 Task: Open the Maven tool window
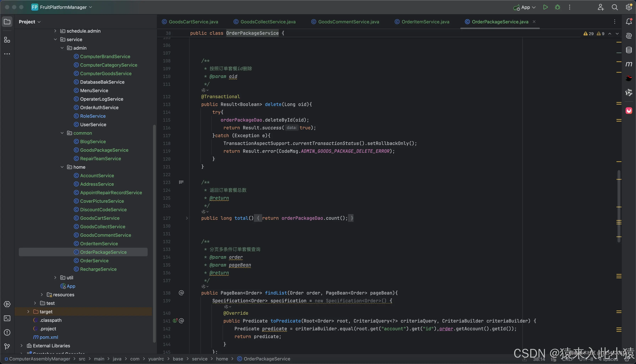(x=629, y=64)
